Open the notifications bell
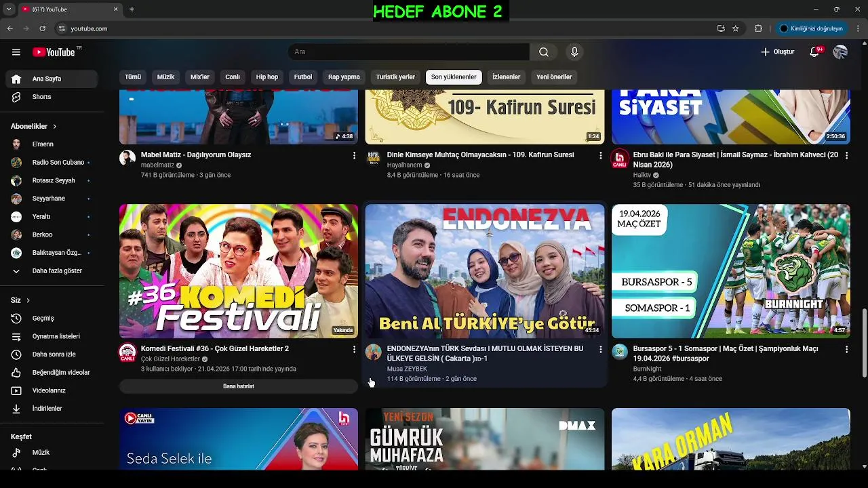 [815, 52]
